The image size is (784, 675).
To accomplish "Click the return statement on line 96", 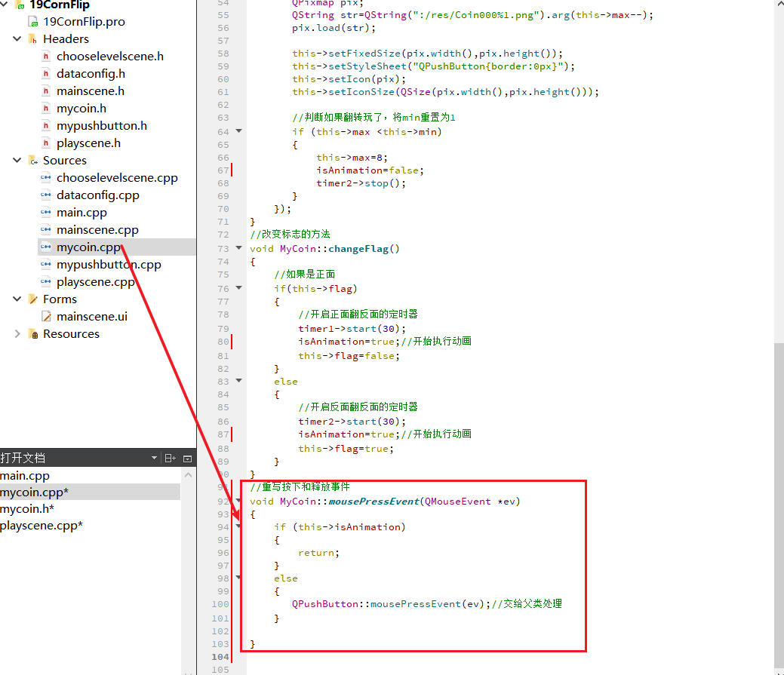I will [318, 553].
